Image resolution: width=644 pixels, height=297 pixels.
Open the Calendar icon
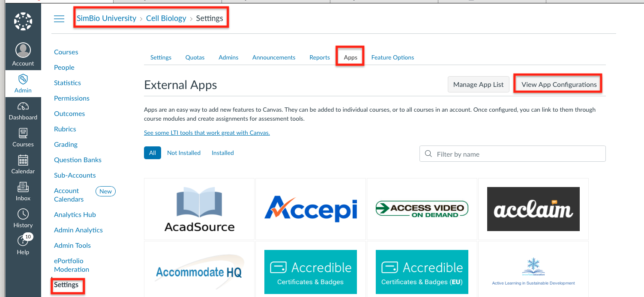coord(23,160)
